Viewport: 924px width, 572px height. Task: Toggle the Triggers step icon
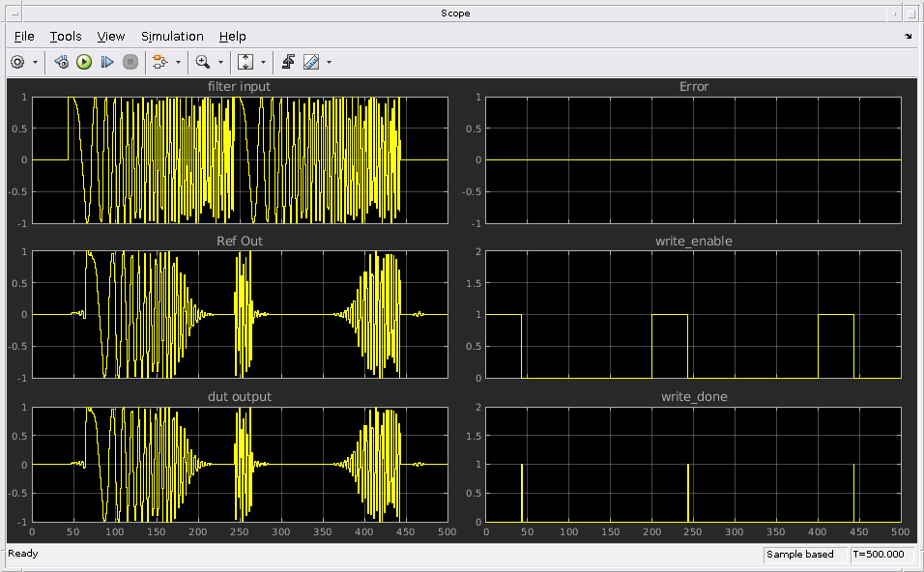pyautogui.click(x=288, y=62)
